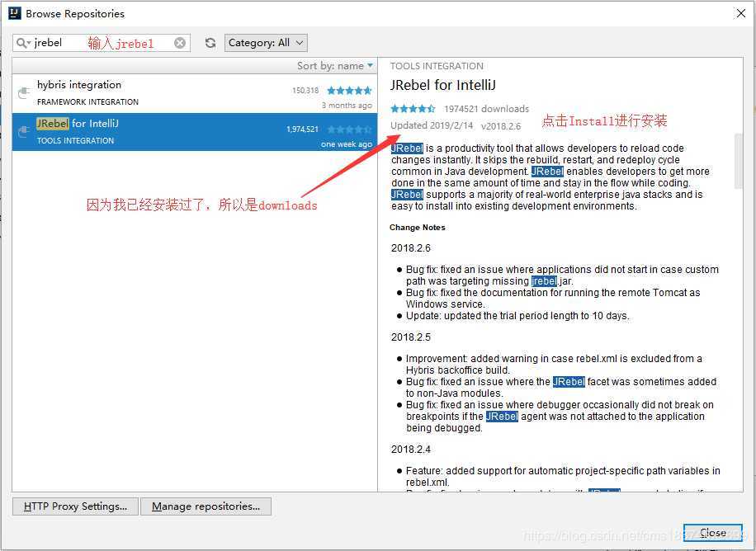This screenshot has height=551, width=756.
Task: Clear the jrebel search text
Action: coord(180,43)
